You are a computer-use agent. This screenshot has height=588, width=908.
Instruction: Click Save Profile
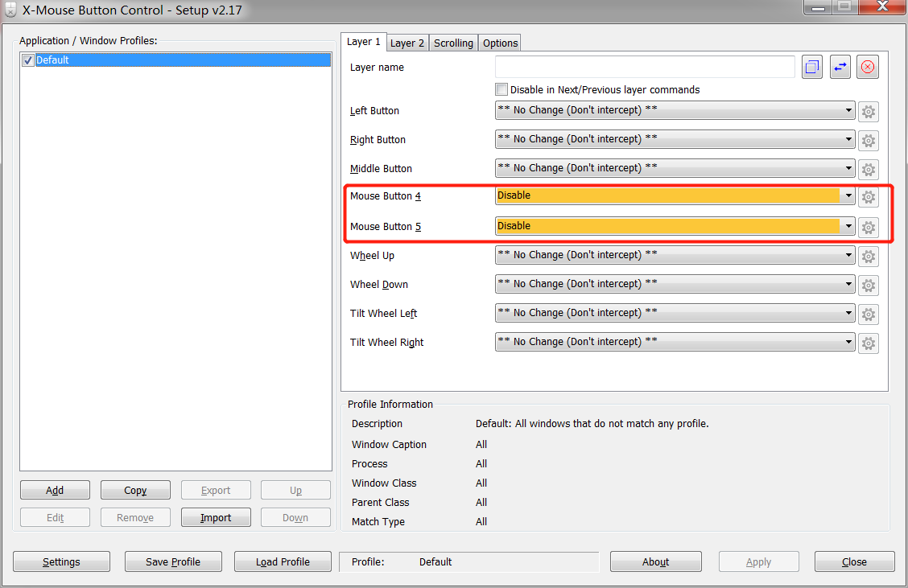click(x=173, y=562)
